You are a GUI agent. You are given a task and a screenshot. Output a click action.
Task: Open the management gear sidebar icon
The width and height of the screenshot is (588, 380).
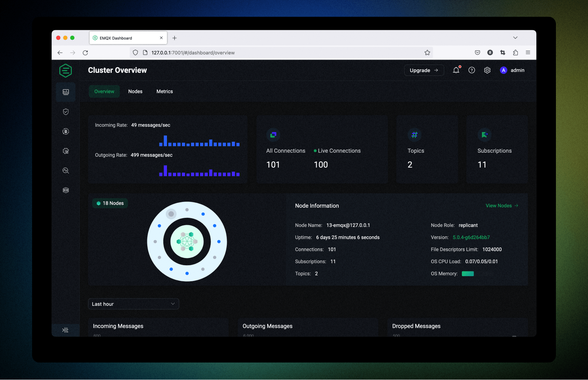[66, 151]
